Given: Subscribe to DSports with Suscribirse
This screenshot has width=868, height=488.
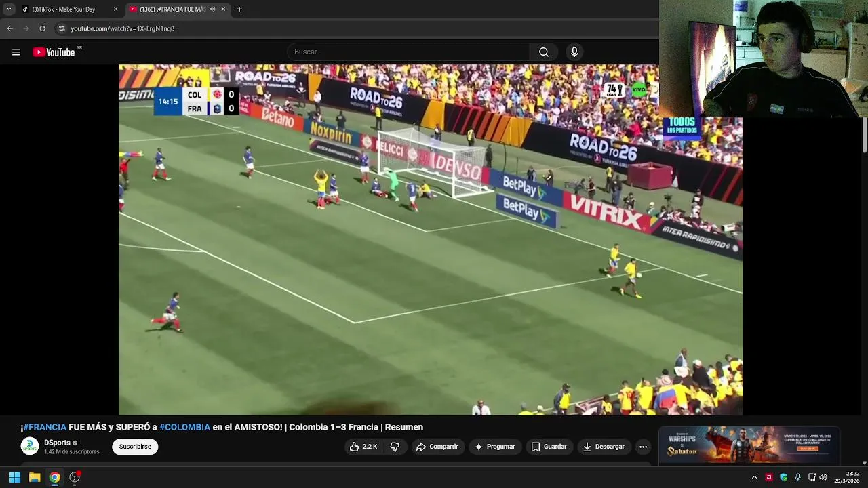Looking at the screenshot, I should 135,447.
